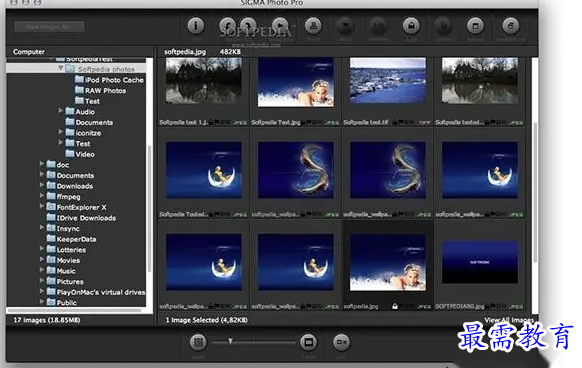Click the Save Images As button
Screen dimensions: 582x368
pos(49,27)
